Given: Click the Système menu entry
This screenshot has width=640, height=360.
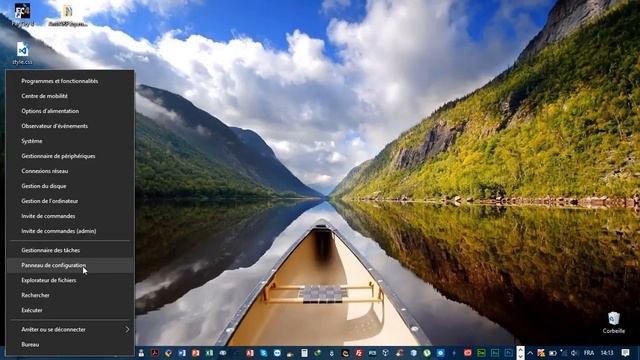Looking at the screenshot, I should tap(70, 141).
